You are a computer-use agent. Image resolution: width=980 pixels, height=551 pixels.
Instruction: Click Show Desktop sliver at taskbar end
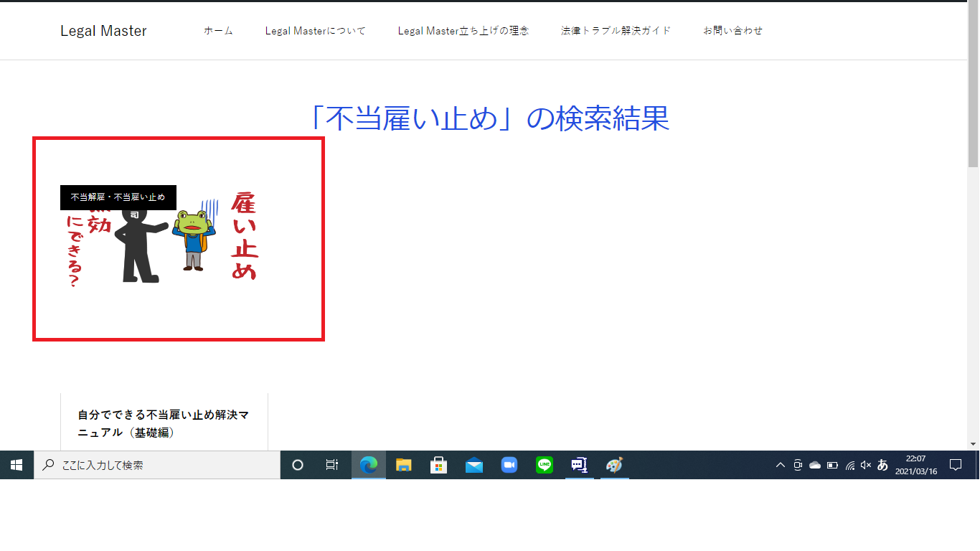[977, 465]
